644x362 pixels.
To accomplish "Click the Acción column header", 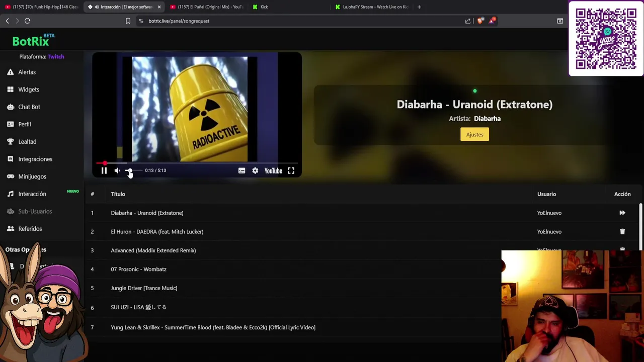I will 622,194.
